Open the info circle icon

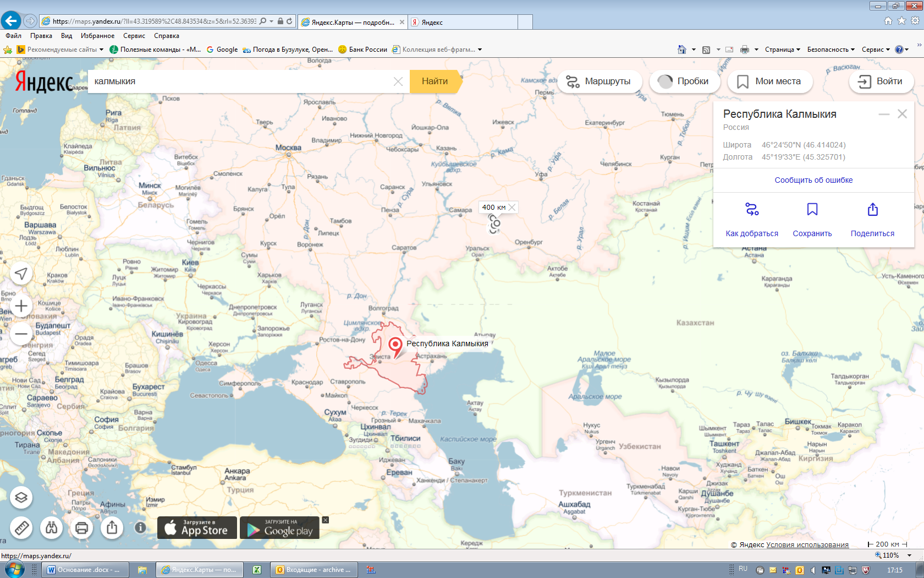click(x=141, y=527)
